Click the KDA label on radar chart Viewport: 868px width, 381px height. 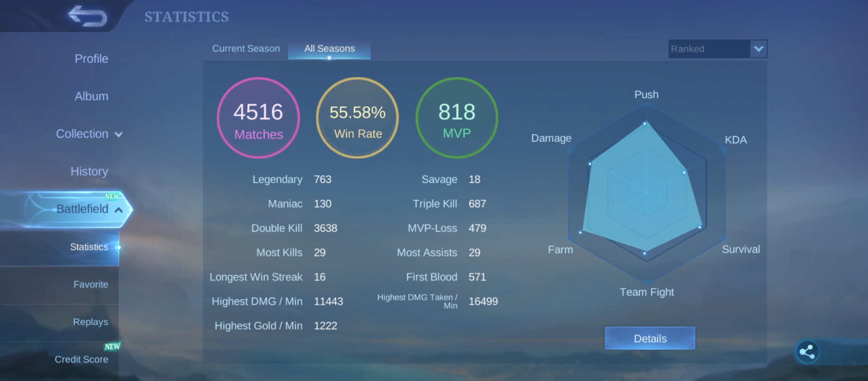(736, 140)
